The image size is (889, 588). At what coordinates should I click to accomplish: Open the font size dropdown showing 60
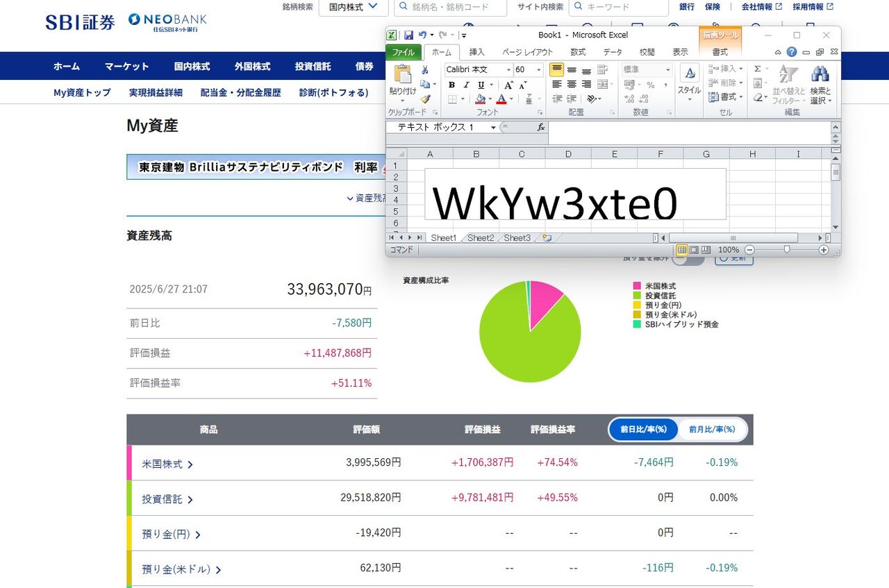pyautogui.click(x=539, y=69)
